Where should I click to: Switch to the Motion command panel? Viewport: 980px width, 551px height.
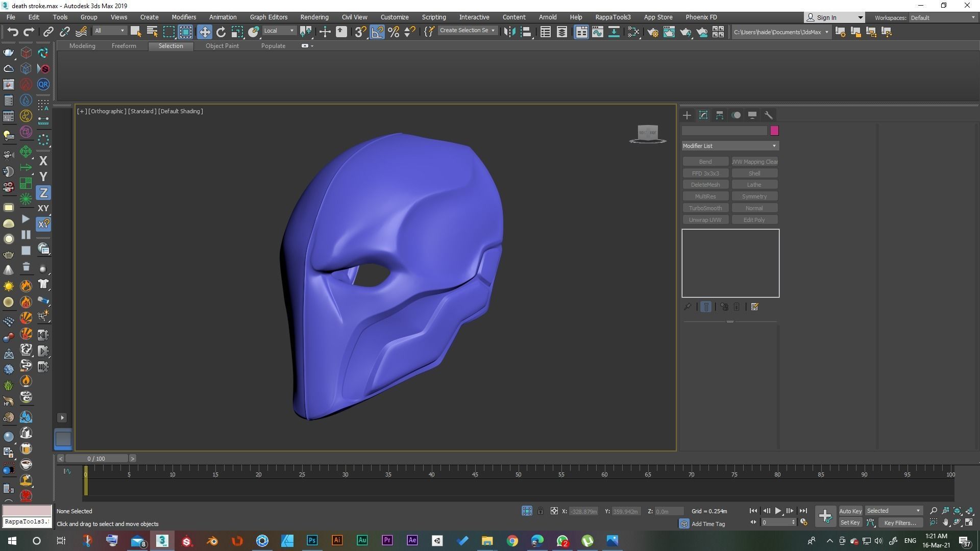736,115
